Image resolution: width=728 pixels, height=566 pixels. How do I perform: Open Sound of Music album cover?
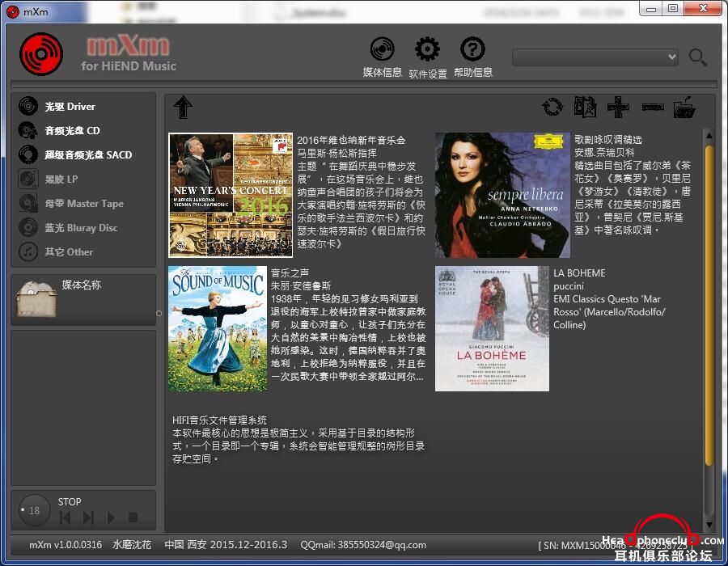(x=218, y=328)
